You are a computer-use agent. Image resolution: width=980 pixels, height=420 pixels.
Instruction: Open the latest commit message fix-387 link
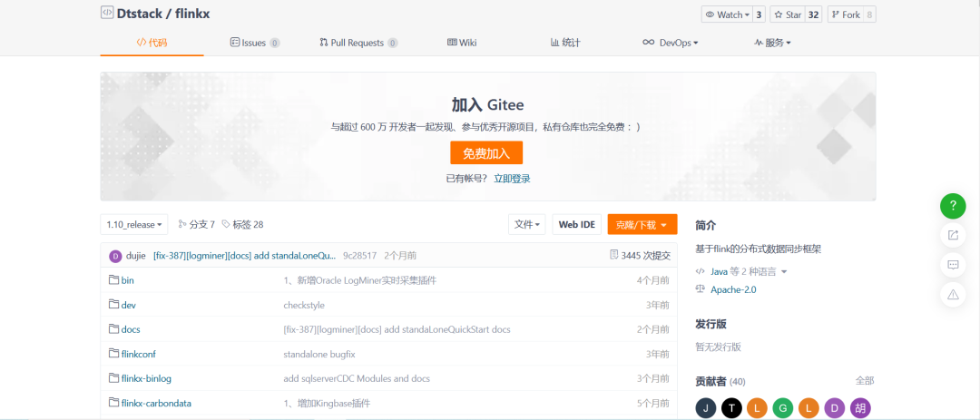(x=244, y=256)
